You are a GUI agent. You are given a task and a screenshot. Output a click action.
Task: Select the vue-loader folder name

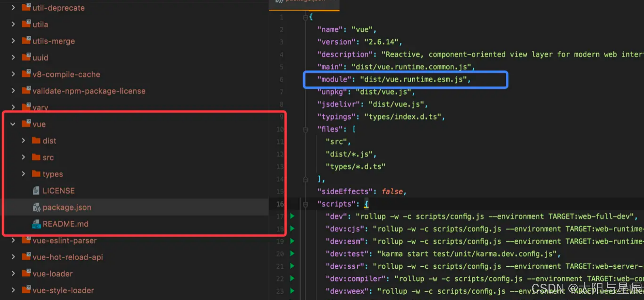53,273
